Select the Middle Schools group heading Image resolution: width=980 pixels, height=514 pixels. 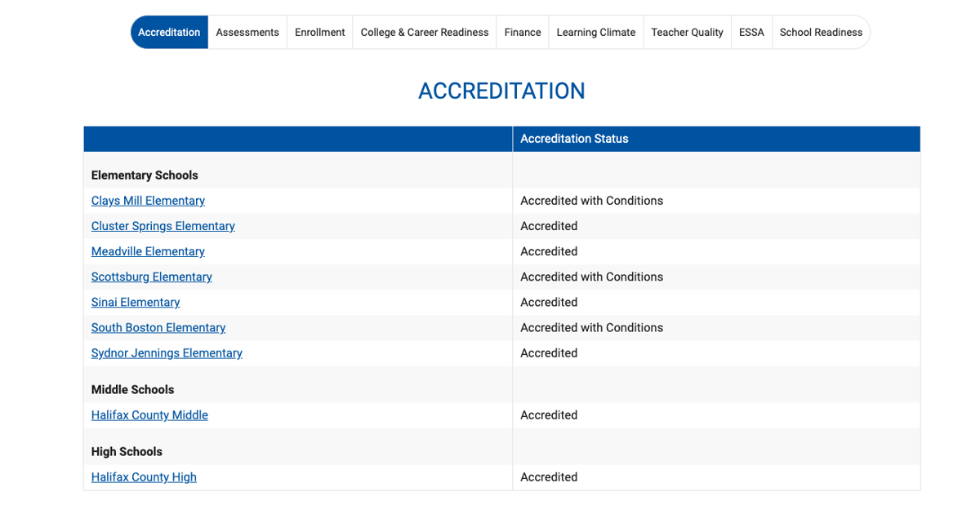click(x=132, y=390)
